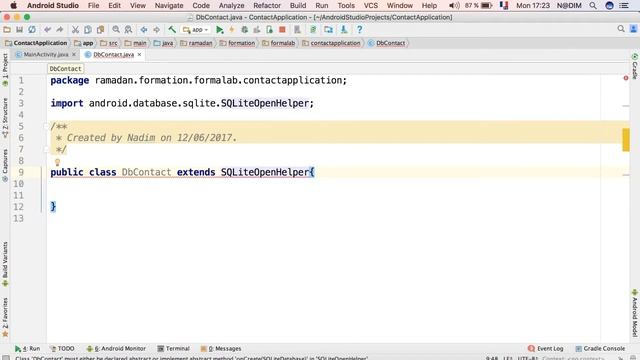The width and height of the screenshot is (640, 360).
Task: Click the Open folder toolbar icon
Action: (7, 30)
